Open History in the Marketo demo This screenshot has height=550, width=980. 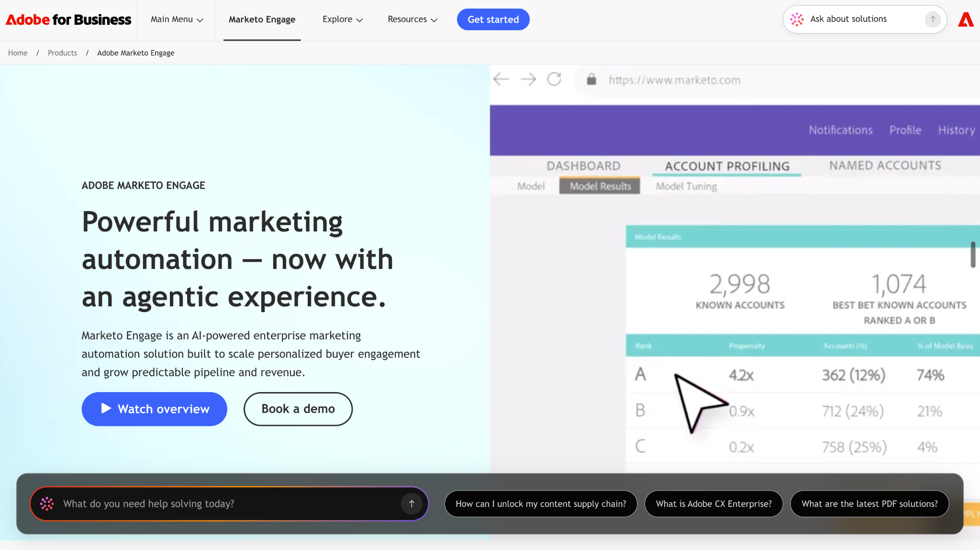click(x=956, y=130)
